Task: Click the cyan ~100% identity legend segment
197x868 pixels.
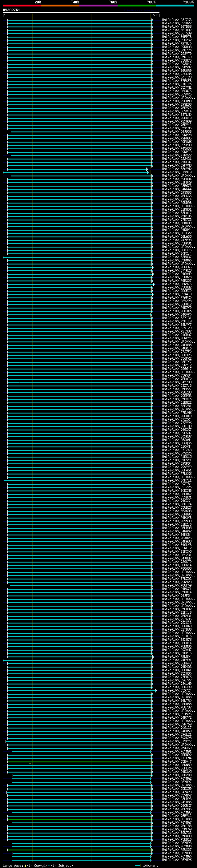Action: click(x=175, y=6)
